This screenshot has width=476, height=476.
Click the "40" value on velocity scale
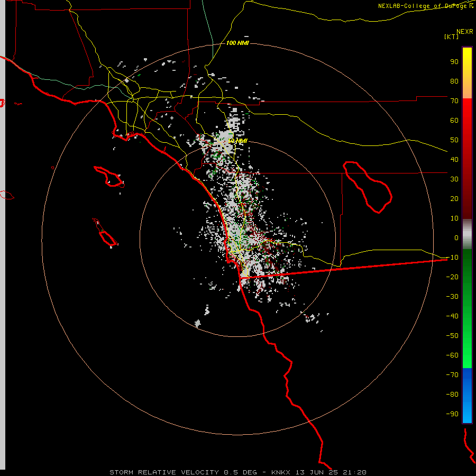pyautogui.click(x=454, y=159)
